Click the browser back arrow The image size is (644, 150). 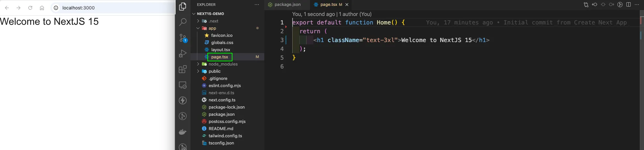[x=7, y=8]
